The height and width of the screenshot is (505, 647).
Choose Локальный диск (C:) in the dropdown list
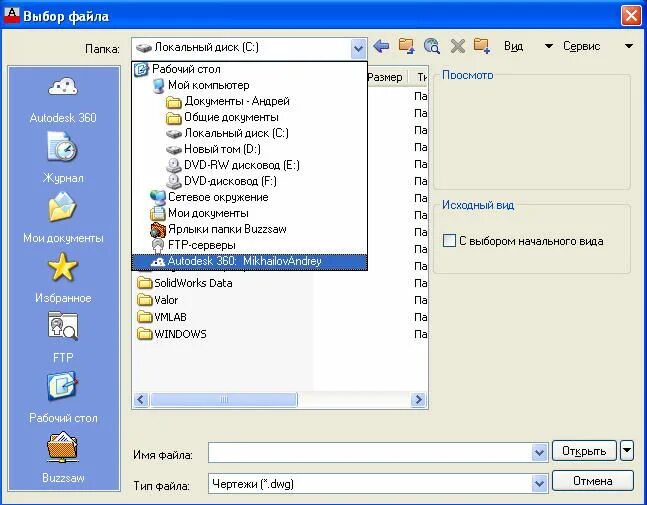point(249,133)
